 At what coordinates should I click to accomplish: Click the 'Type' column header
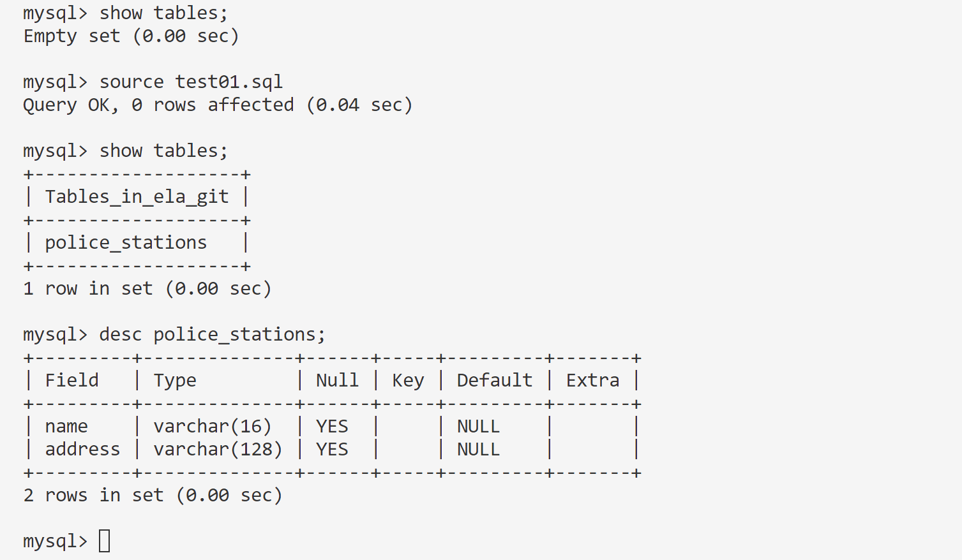click(174, 380)
